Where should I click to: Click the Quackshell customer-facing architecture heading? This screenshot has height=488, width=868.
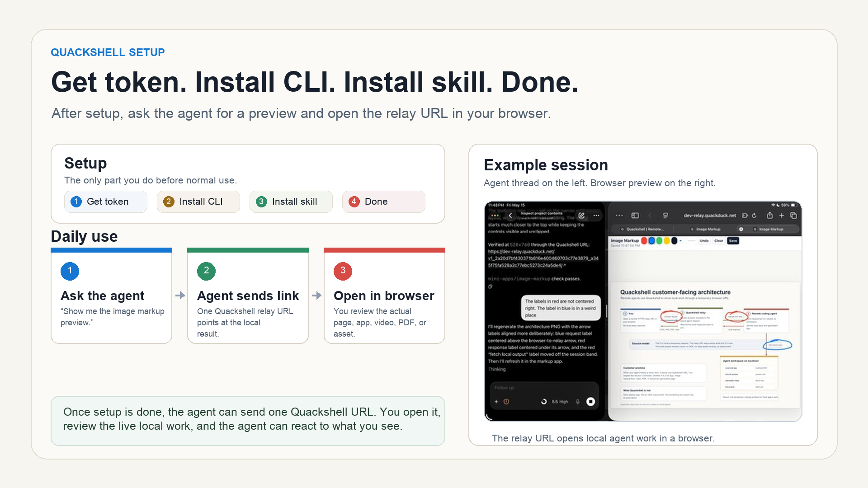point(675,292)
